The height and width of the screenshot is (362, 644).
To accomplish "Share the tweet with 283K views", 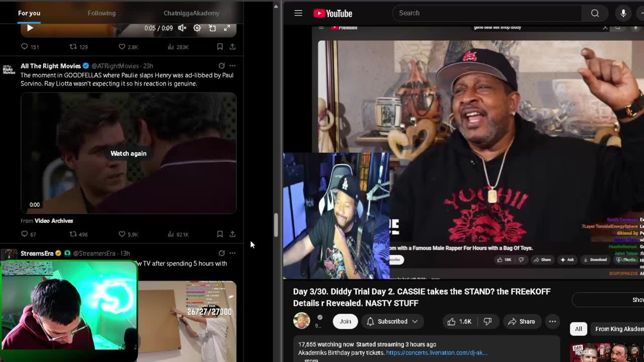I will point(232,47).
